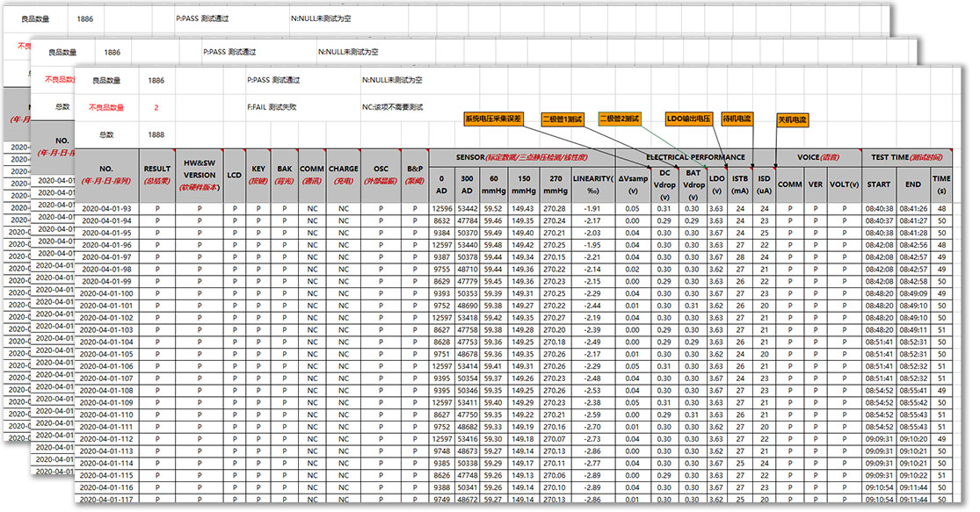Click the orange LDO输出电压 callout label
The height and width of the screenshot is (512, 980).
click(689, 118)
